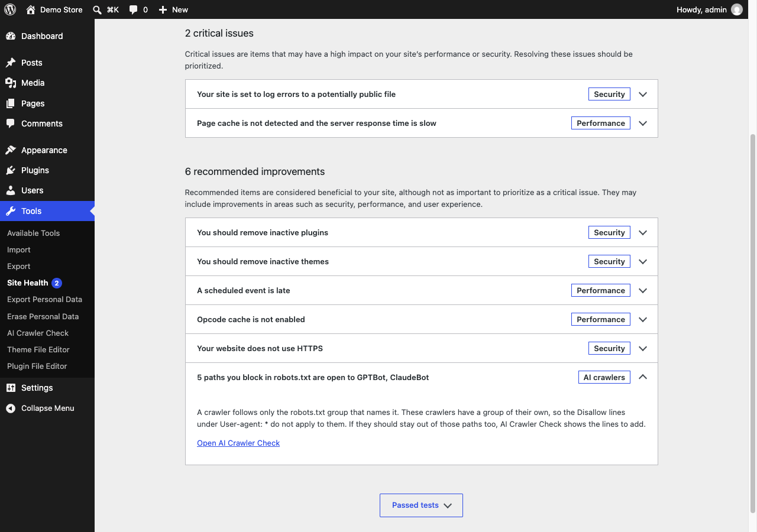757x532 pixels.
Task: Click the Media icon in the sidebar
Action: click(x=11, y=83)
